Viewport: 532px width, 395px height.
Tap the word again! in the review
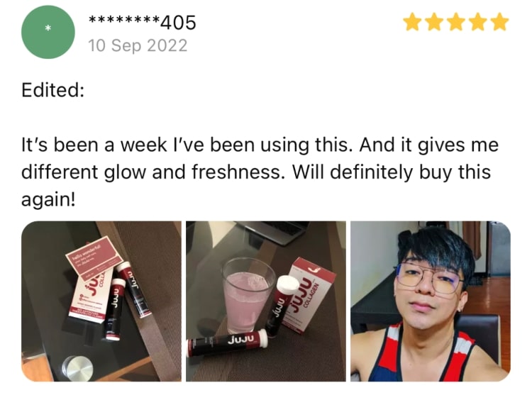(x=48, y=199)
